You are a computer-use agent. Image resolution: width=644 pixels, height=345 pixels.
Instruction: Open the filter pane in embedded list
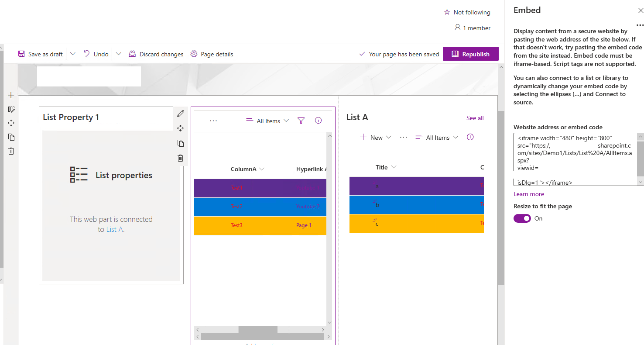point(301,121)
